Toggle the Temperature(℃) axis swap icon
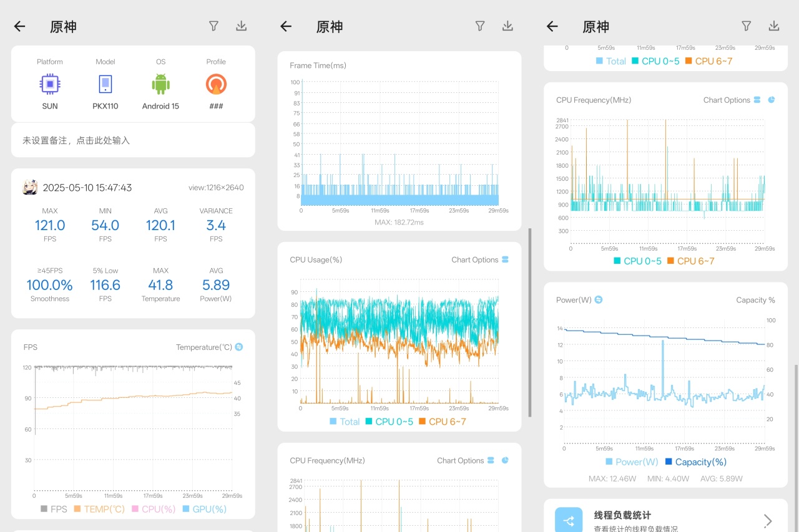 pos(239,347)
